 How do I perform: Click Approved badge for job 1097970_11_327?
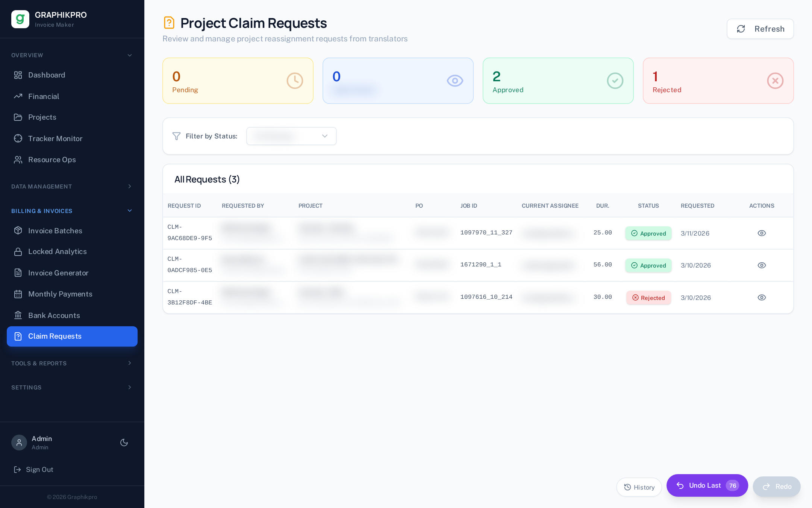tap(648, 233)
